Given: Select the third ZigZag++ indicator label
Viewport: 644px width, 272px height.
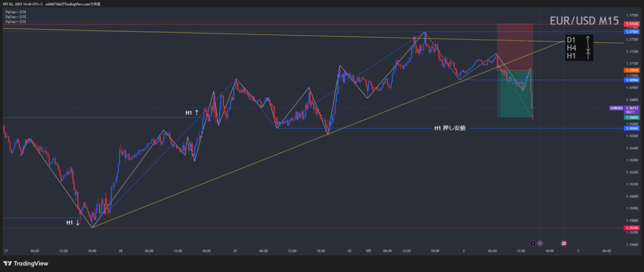Looking at the screenshot, I should coord(16,22).
